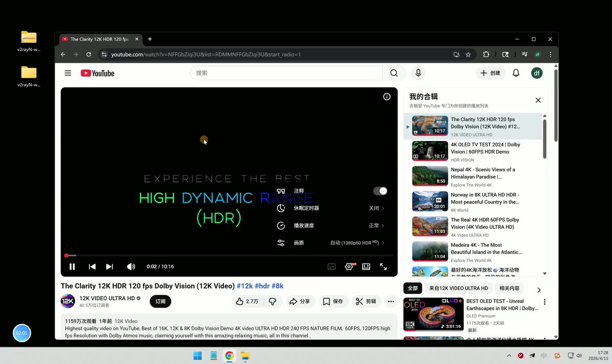Toggle the 注释 annotations switch

pos(380,191)
